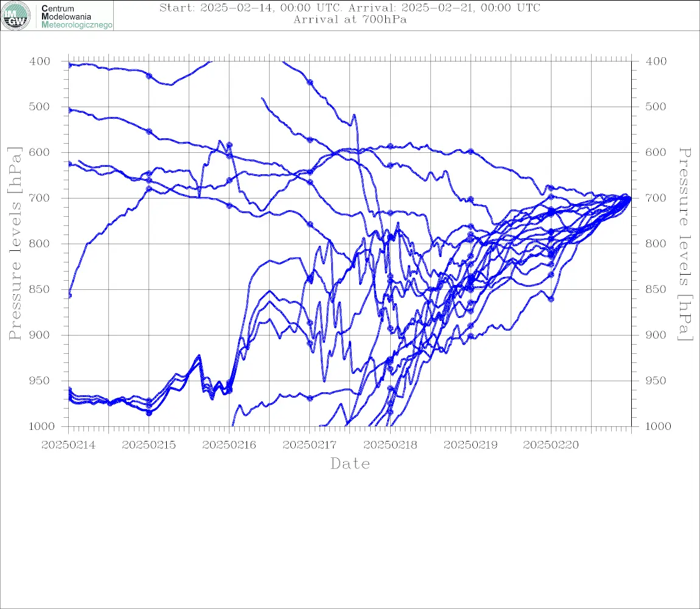
Task: Click the left axis label 'Pressure levels [hPa]'
Action: (15, 244)
